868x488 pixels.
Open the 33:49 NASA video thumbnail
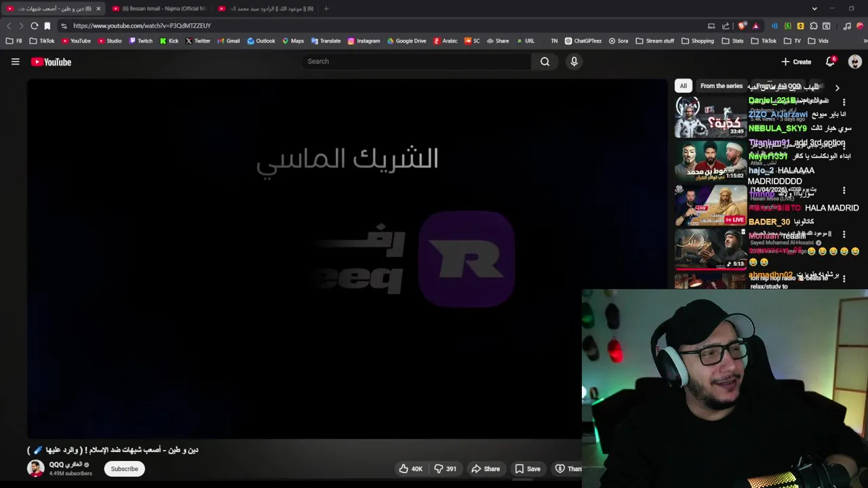[710, 117]
